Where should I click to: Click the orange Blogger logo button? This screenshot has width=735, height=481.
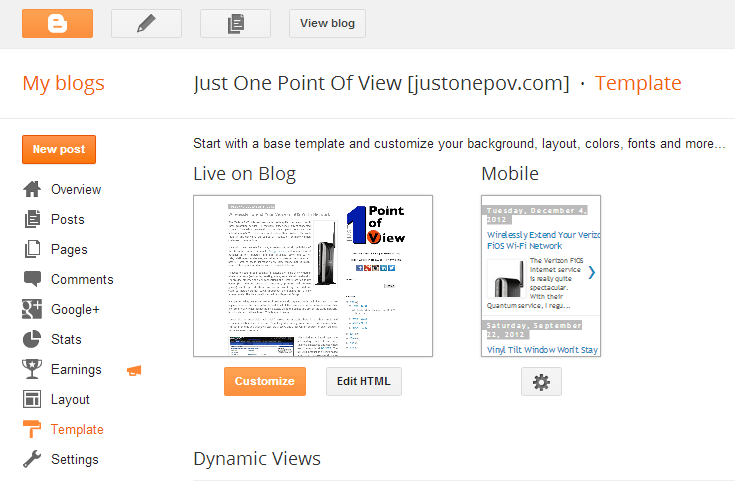coord(57,23)
